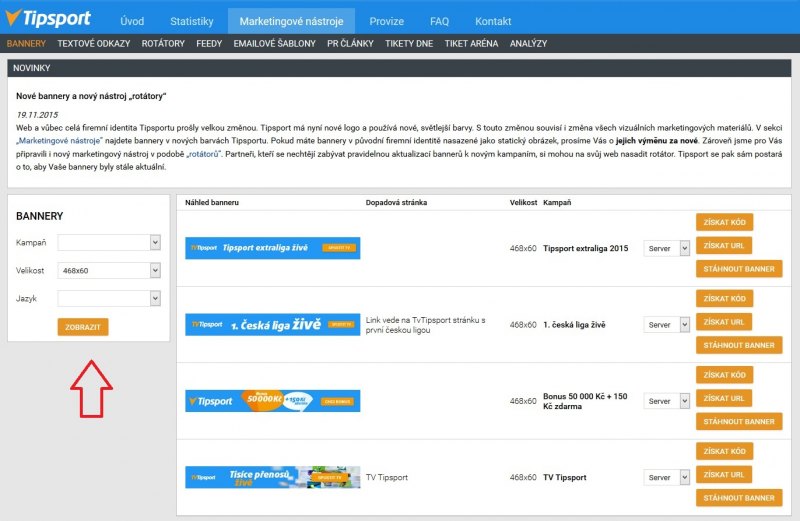Expand the Jazyk dropdown filter
800x521 pixels.
pos(109,299)
